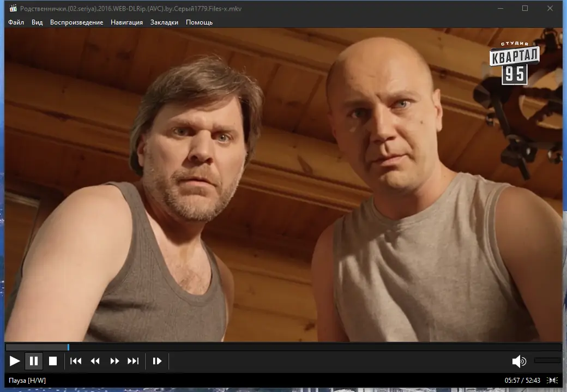Increase playback speed (fast-forward icon)
The height and width of the screenshot is (392, 567).
[114, 361]
